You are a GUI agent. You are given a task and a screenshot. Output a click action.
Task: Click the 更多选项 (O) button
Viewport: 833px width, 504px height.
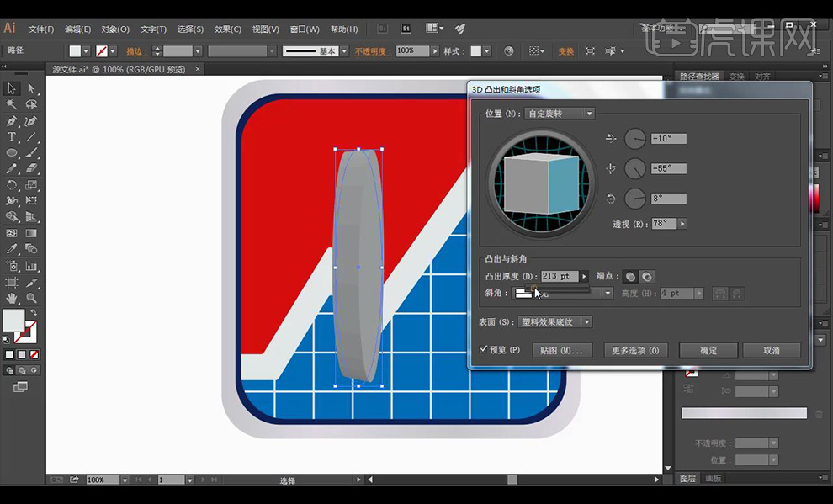[x=635, y=350]
